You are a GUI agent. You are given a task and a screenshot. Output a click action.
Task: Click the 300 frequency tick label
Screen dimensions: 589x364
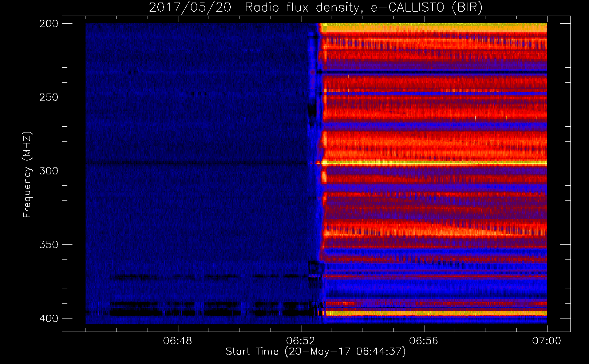click(x=49, y=171)
